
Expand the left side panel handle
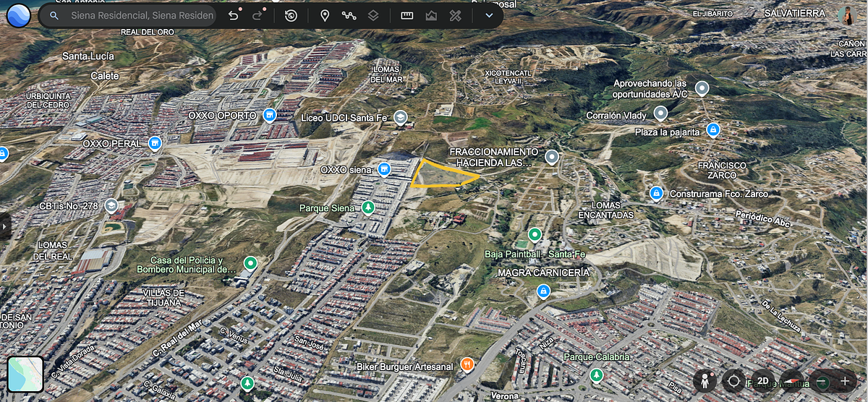4,226
